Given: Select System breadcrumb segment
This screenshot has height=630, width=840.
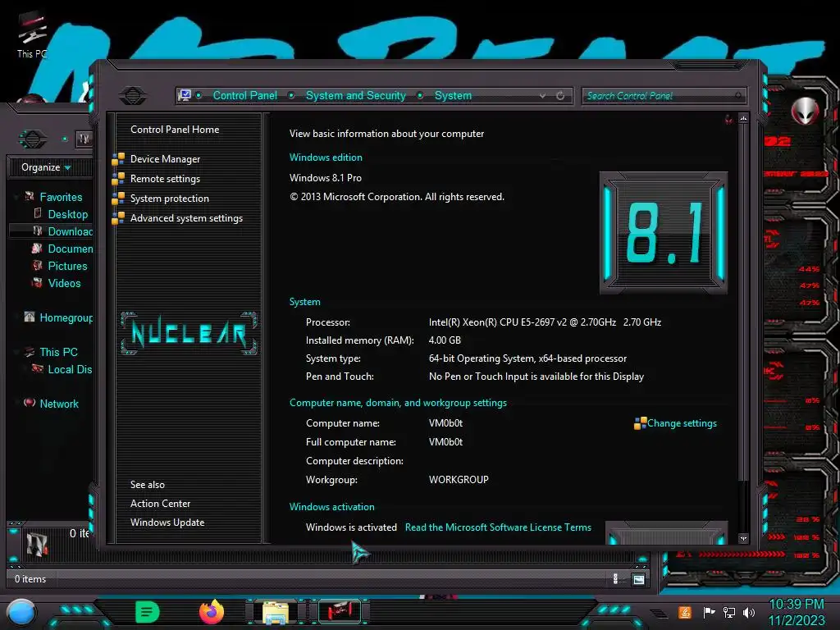Looking at the screenshot, I should tap(453, 95).
